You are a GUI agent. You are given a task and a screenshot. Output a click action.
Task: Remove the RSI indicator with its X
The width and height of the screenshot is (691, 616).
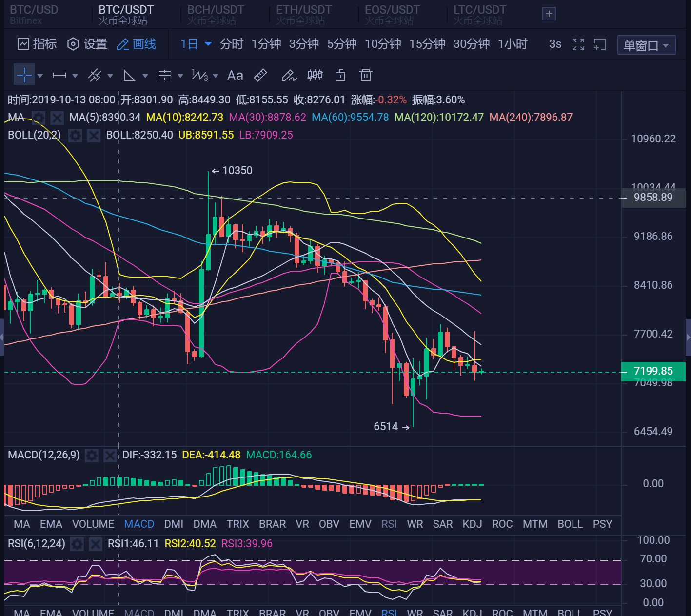[96, 544]
